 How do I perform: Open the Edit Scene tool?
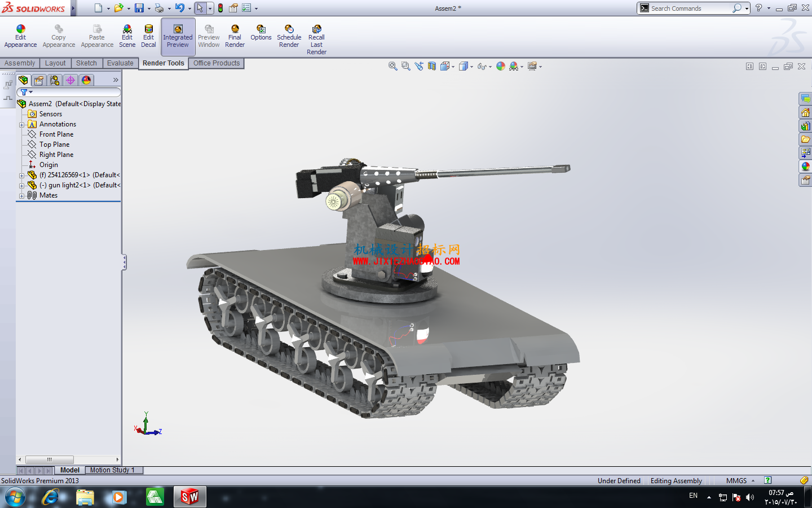tap(127, 36)
